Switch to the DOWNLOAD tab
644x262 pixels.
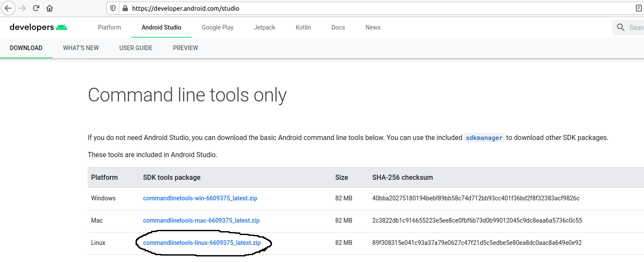click(x=26, y=48)
